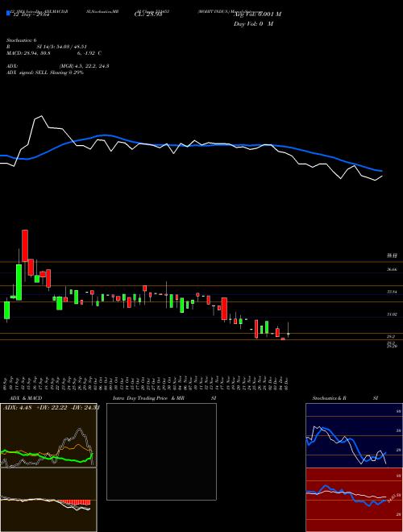This screenshot has height=532, width=403.
Task: Open the blue Stochastics chart panel
Action: tap(354, 435)
